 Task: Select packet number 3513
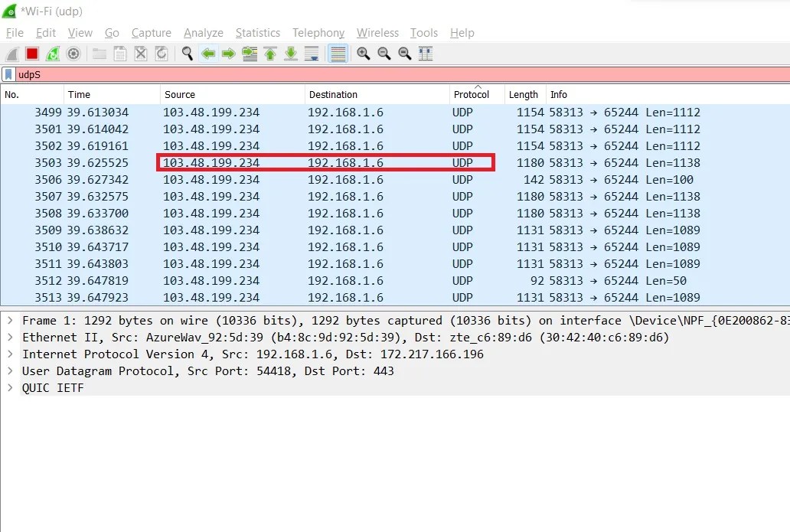point(395,298)
